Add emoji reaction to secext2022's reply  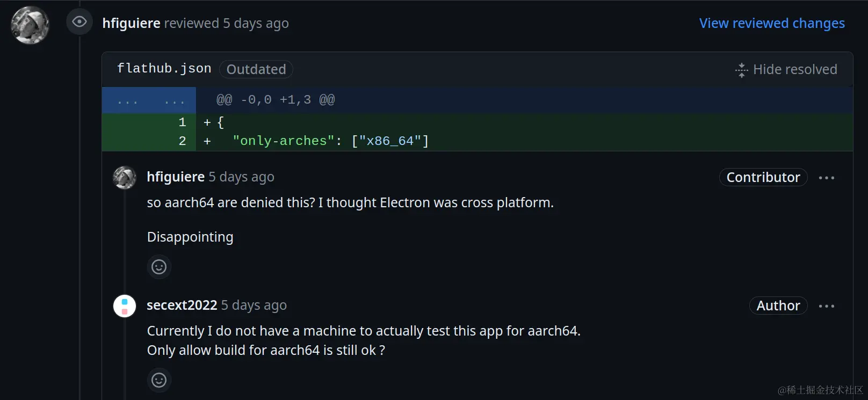tap(159, 380)
